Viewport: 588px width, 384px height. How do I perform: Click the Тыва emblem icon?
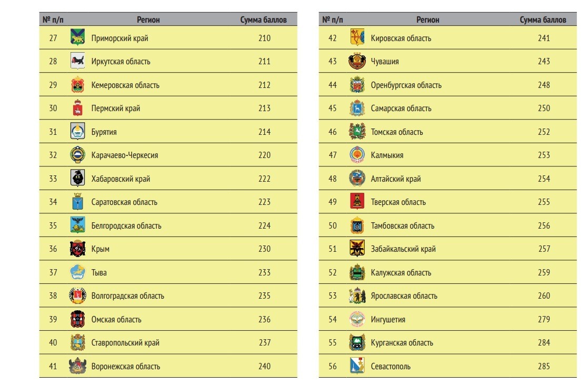pos(77,272)
